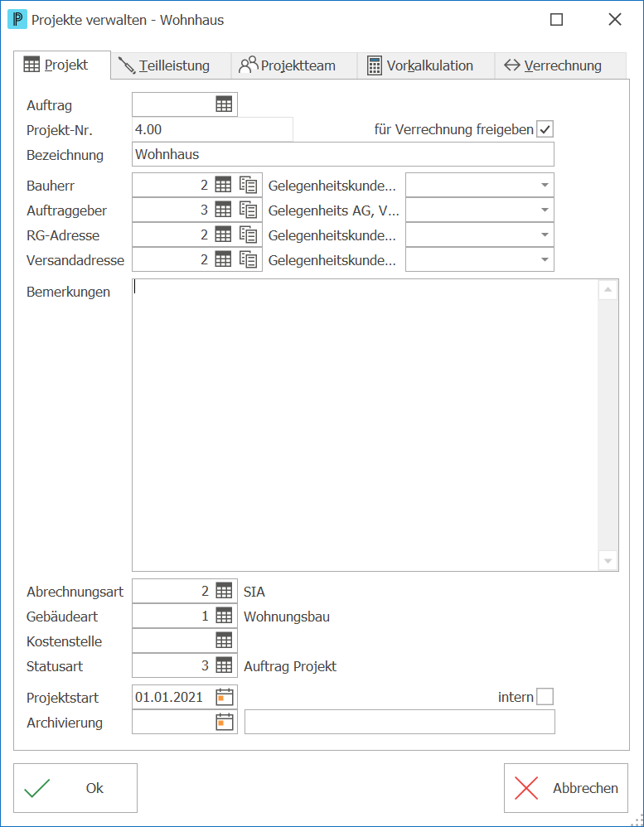Cancel with the Abbrechen button
This screenshot has height=827, width=644.
click(566, 788)
